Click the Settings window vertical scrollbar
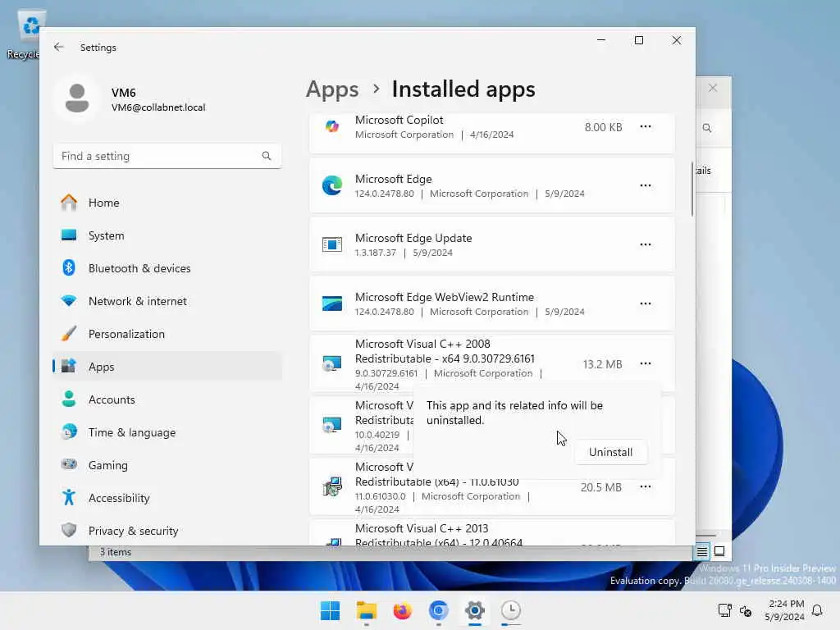This screenshot has width=840, height=630. pos(692,189)
